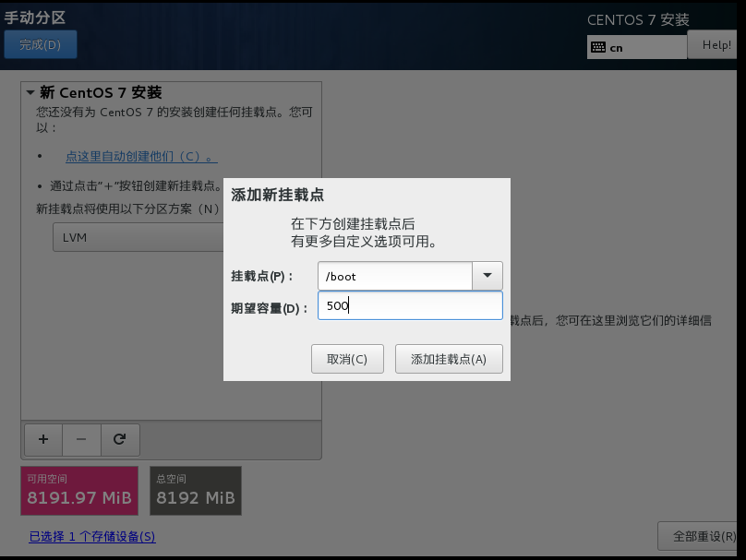Open the LVM partition scheme dropdown
Screen dimensions: 746x560
click(138, 237)
